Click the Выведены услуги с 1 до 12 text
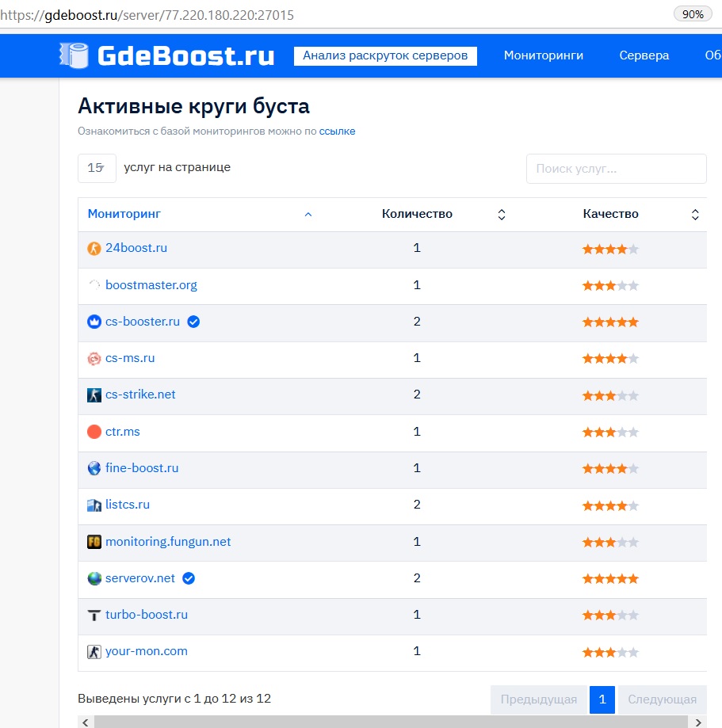This screenshot has height=728, width=722. coord(174,699)
